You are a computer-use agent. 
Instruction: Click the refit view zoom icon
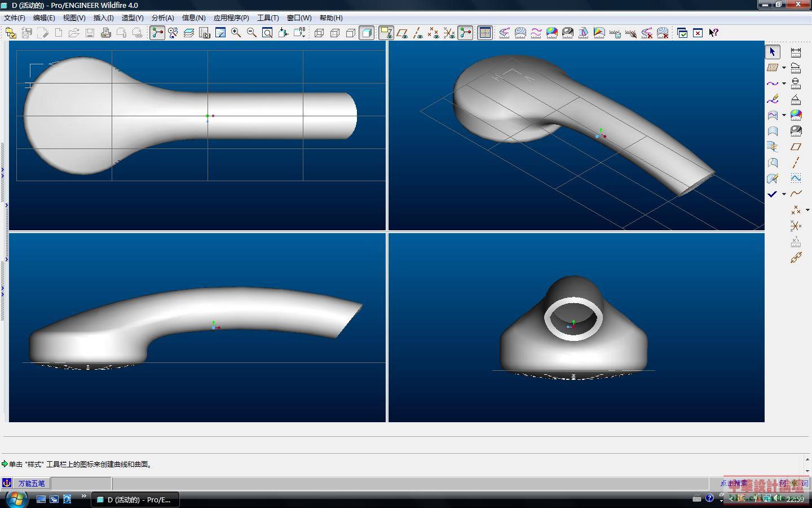267,33
